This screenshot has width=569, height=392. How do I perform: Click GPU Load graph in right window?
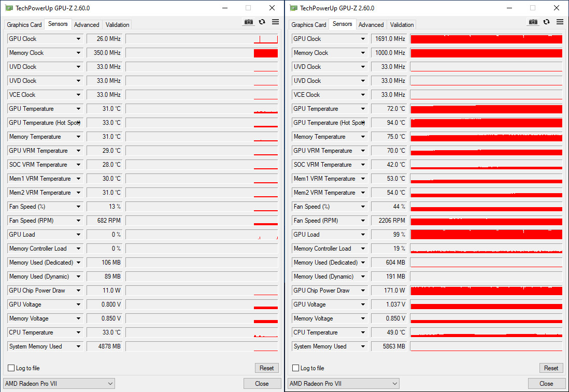[486, 235]
